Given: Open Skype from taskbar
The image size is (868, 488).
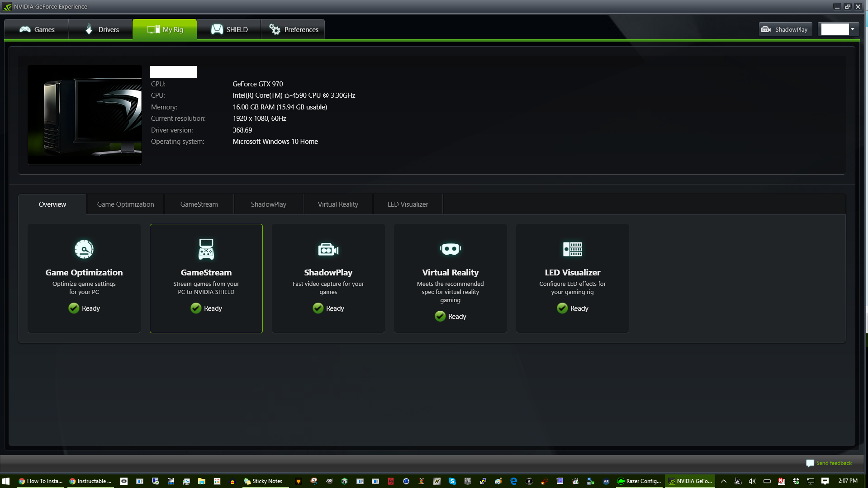Looking at the screenshot, I should click(x=452, y=481).
